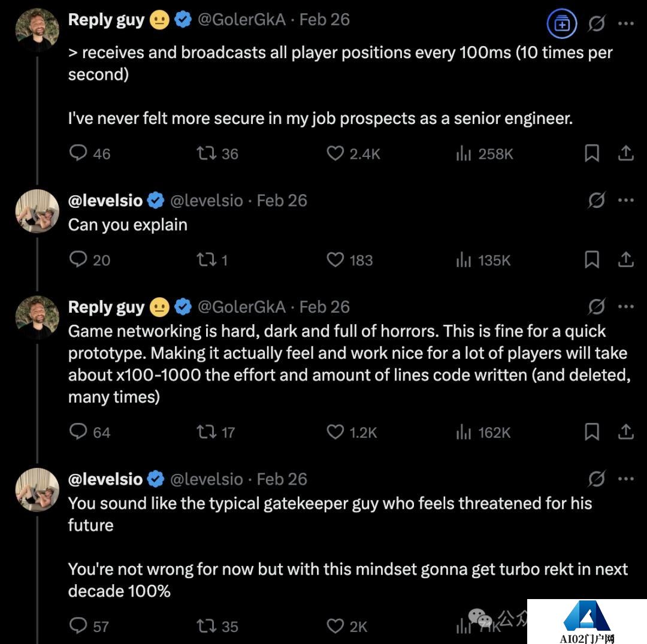Screen dimensions: 647x644
Task: Reply to the 'Can you explain' tweet
Action: click(79, 260)
